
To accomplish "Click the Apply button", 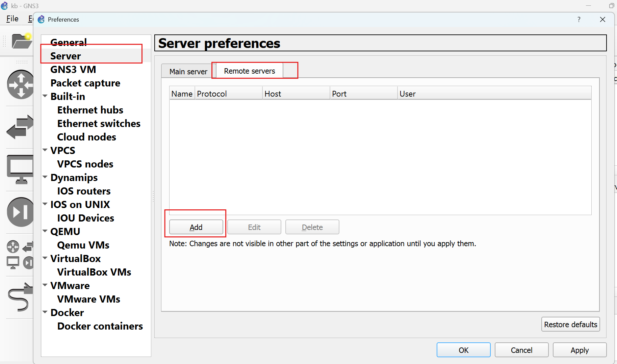I will click(x=579, y=350).
